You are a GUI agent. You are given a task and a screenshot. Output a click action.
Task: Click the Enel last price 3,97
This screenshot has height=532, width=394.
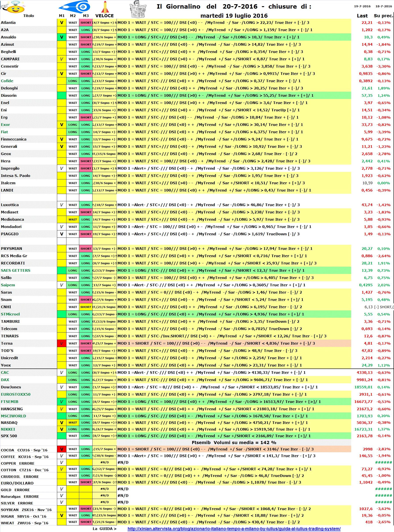click(368, 103)
